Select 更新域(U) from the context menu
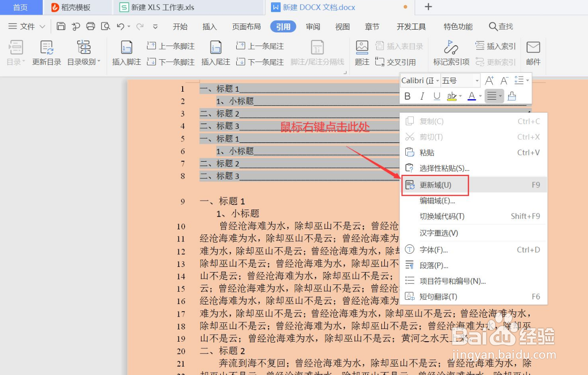The height and width of the screenshot is (375, 588). [435, 185]
